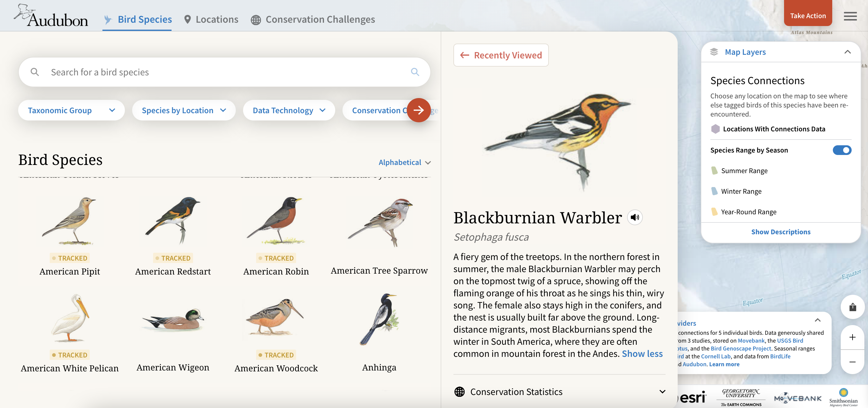Open the Conservation Challenges tab
Viewport: 868px width, 408px height.
click(313, 20)
